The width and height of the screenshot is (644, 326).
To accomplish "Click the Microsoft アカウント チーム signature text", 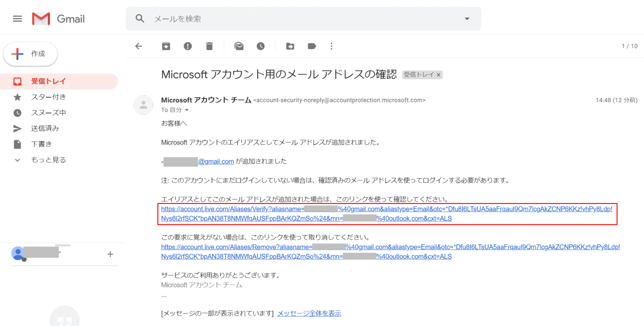I will click(202, 285).
